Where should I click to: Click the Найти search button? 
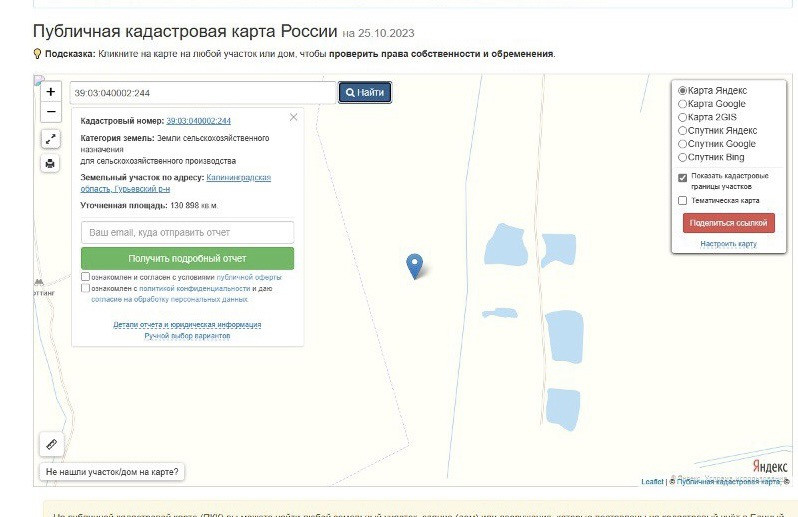tap(365, 93)
